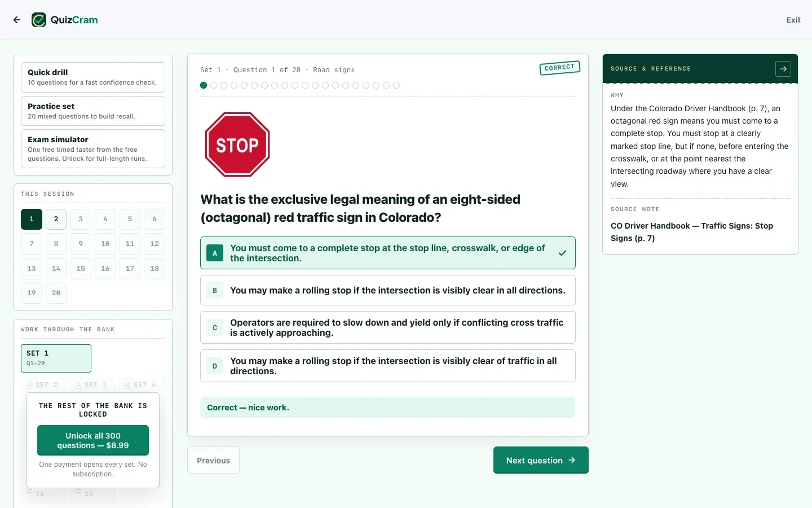Click the 'THIS SESSION' label
This screenshot has width=812, height=508.
point(47,194)
